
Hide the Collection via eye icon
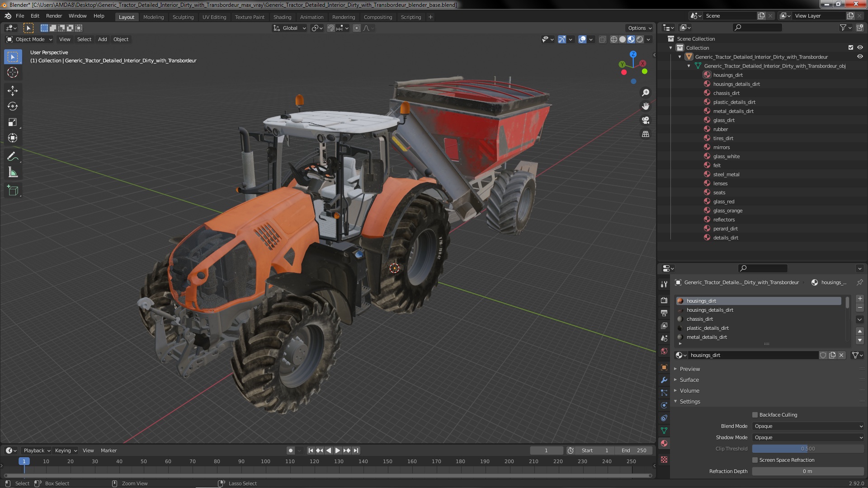point(860,47)
